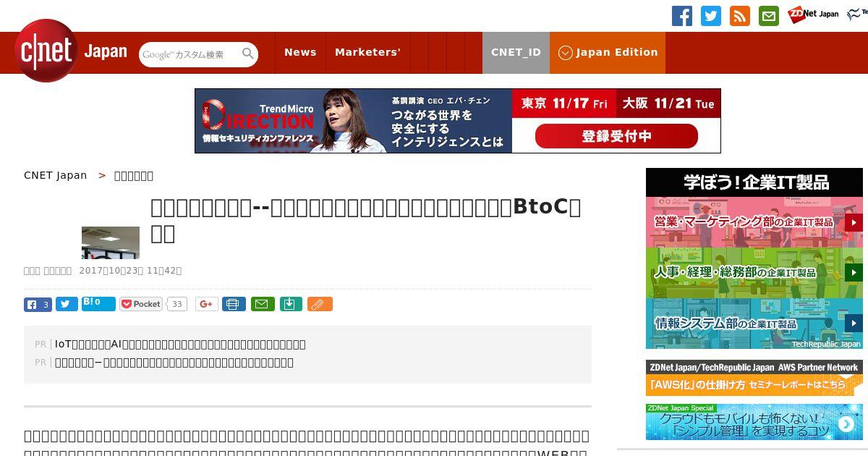Screen dimensions: 868x456
Task: Focus the Google custom search field
Action: coord(190,54)
